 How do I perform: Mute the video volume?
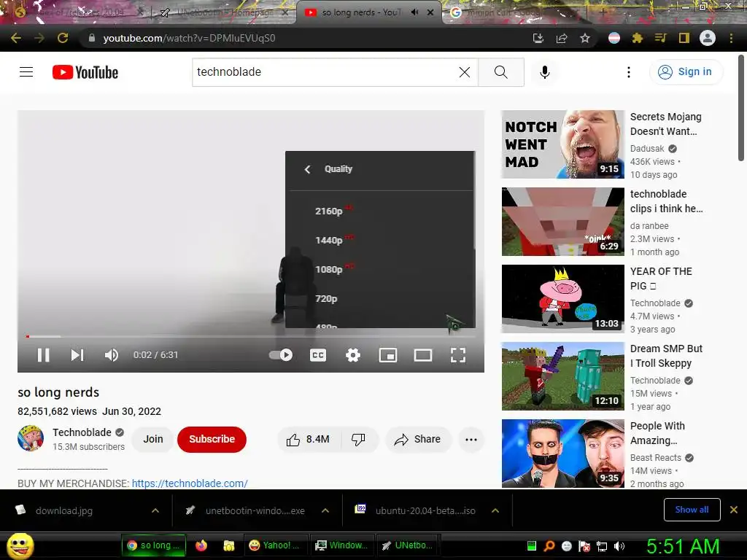coord(112,355)
